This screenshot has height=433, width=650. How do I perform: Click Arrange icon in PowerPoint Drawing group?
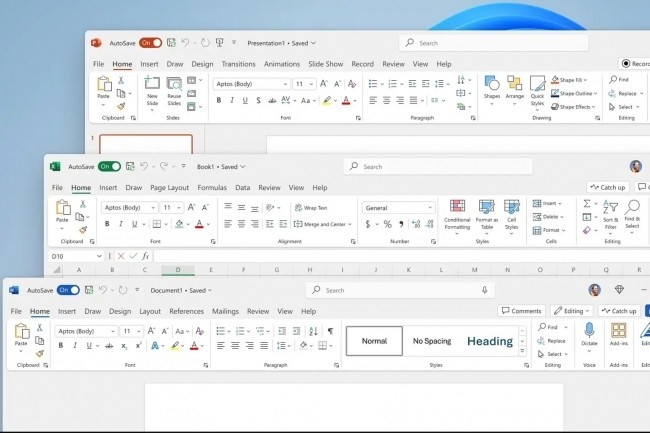[x=514, y=85]
